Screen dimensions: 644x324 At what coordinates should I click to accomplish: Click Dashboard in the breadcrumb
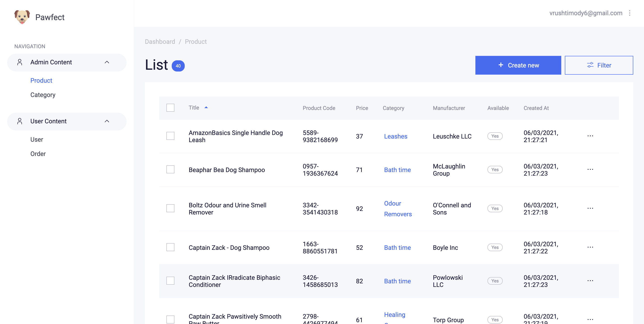[x=160, y=42]
